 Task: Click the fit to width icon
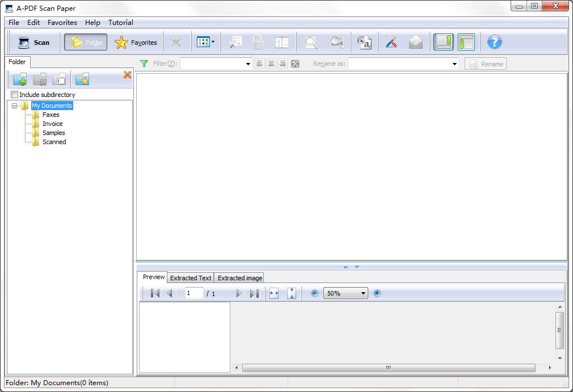274,293
